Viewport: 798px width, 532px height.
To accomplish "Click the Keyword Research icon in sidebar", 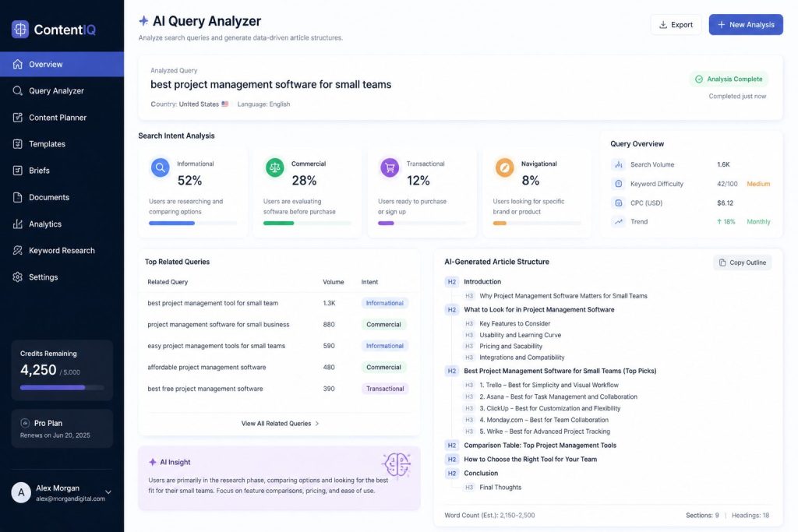I will 18,250.
